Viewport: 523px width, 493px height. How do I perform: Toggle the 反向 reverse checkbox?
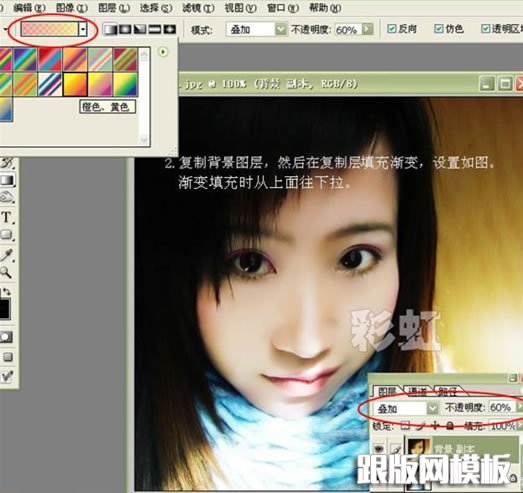[x=392, y=29]
